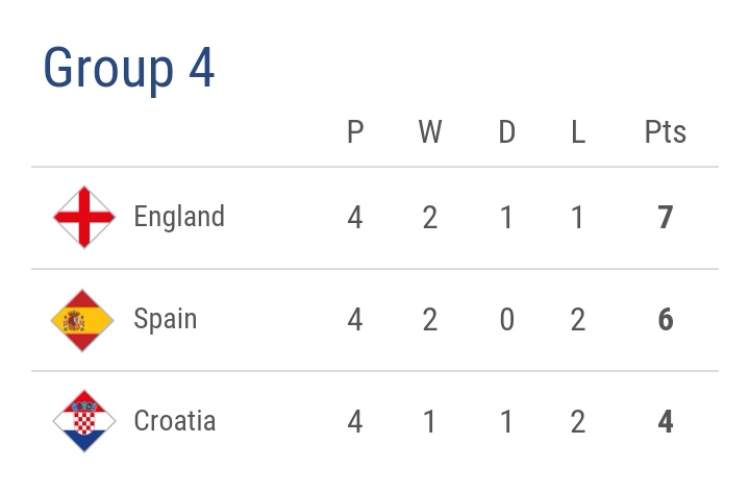Click the Pts column header
This screenshot has height=493, width=750.
[x=665, y=133]
